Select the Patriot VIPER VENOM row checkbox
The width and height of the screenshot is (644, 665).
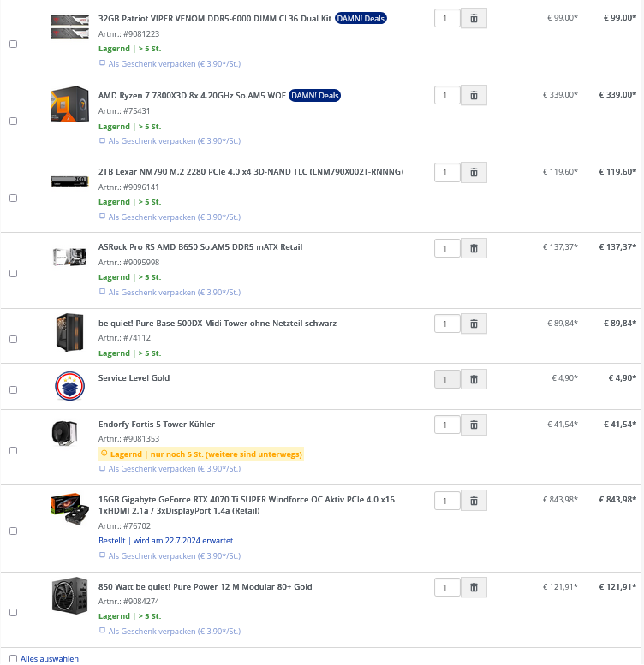[13, 45]
